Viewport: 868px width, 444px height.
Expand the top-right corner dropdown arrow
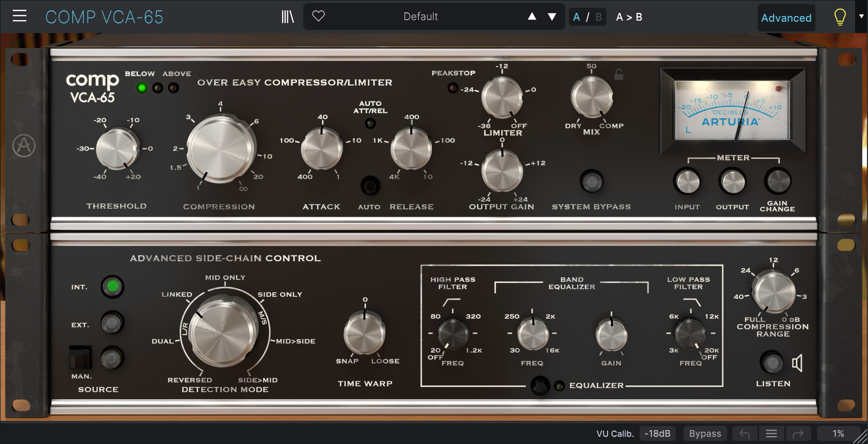coord(861,17)
